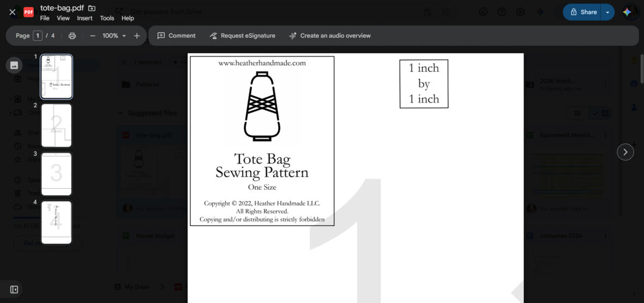
Task: Click the colorful Gemini sparkle icon
Action: click(x=627, y=12)
